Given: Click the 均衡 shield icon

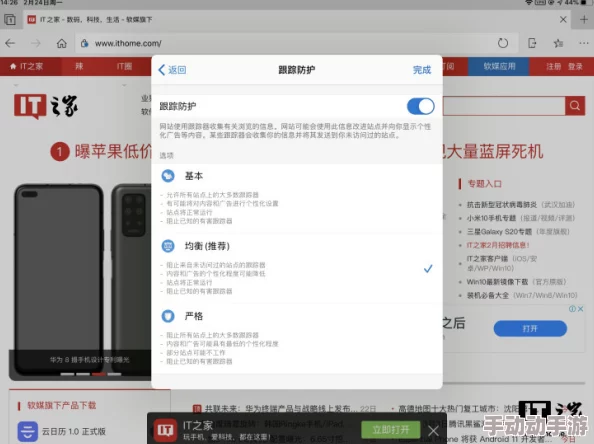Looking at the screenshot, I should (x=168, y=246).
